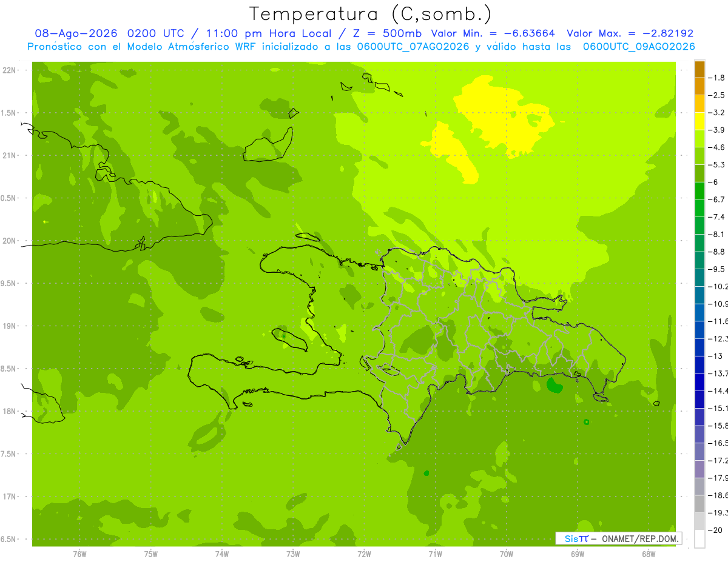Click the "69W" longitude label
728x562 pixels.
(x=577, y=554)
